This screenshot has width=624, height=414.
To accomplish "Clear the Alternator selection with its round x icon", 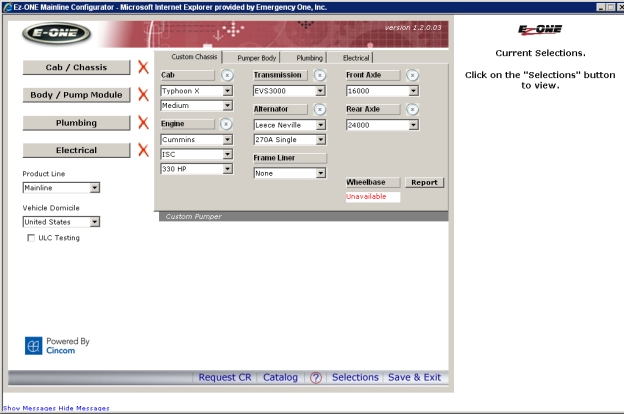I will 320,109.
